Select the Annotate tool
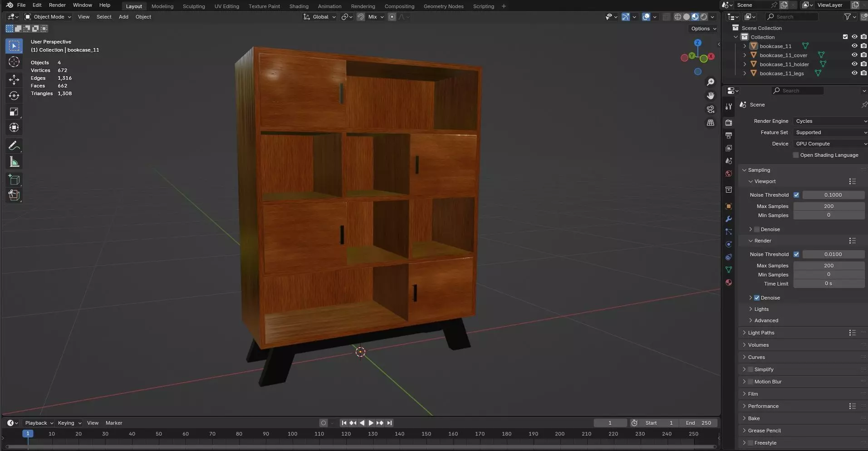Screen dimensions: 868x451 (14, 145)
